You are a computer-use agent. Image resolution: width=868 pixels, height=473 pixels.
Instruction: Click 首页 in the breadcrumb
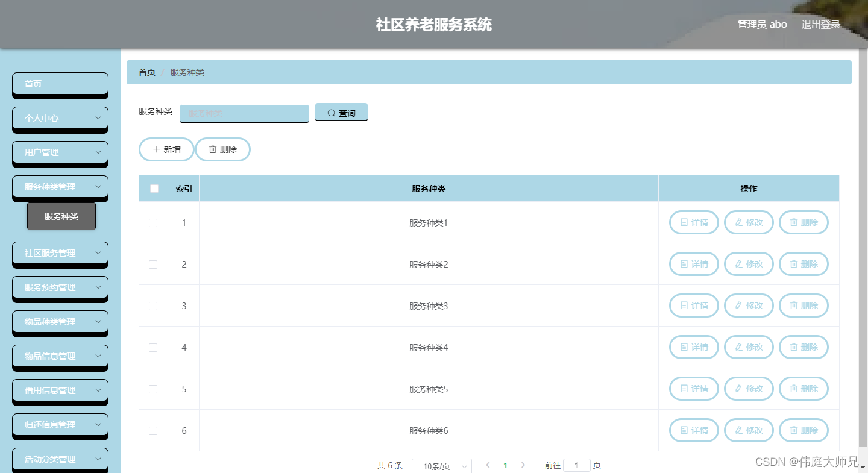click(147, 72)
